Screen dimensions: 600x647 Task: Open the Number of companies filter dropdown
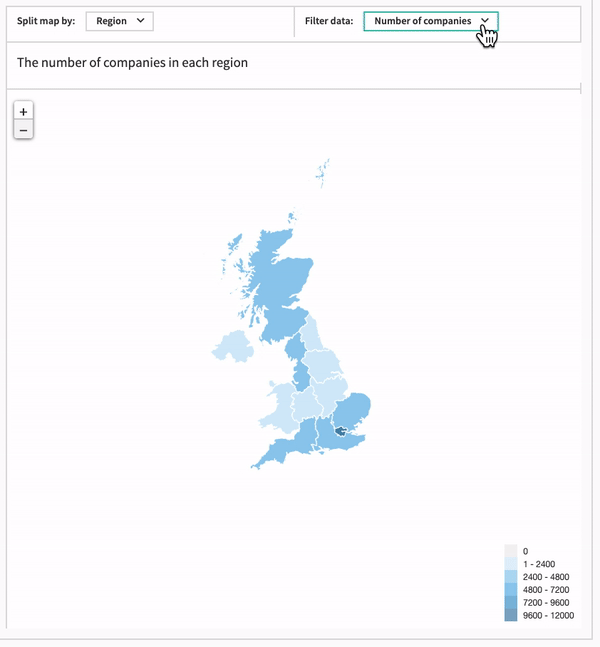click(431, 21)
